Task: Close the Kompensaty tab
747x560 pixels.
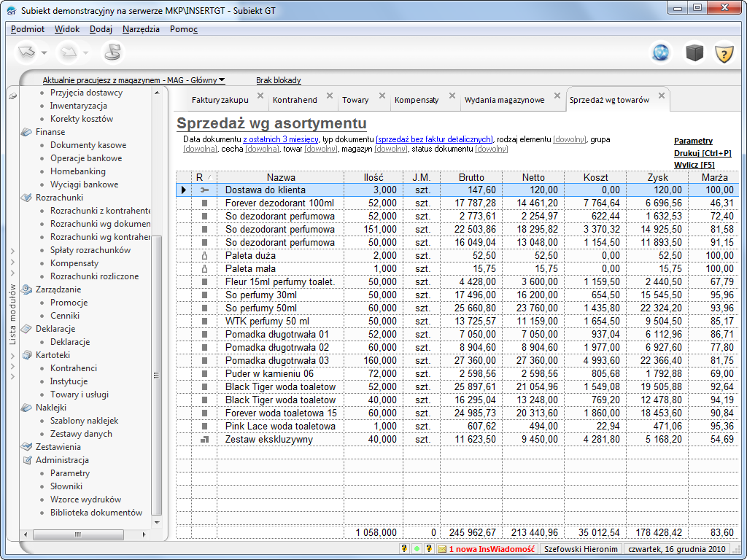Action: point(452,96)
